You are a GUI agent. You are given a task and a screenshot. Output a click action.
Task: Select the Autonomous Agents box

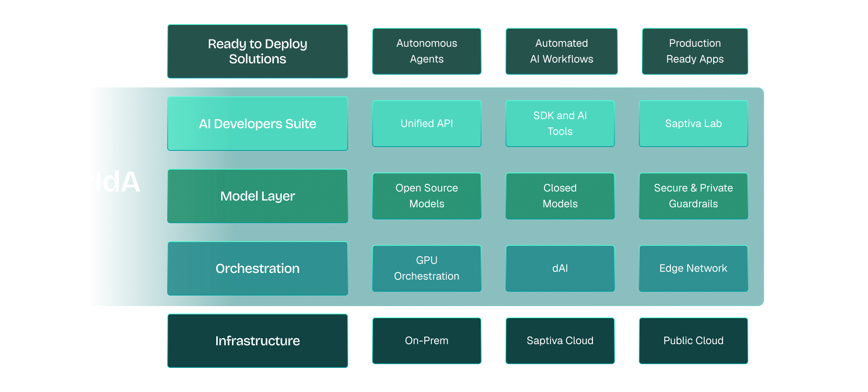coord(427,51)
